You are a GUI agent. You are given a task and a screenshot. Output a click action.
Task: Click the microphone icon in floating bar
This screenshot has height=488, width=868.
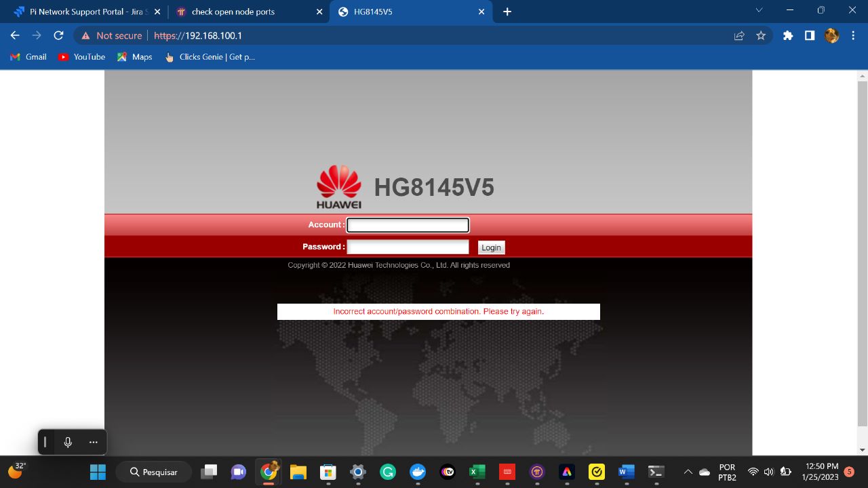pos(68,442)
